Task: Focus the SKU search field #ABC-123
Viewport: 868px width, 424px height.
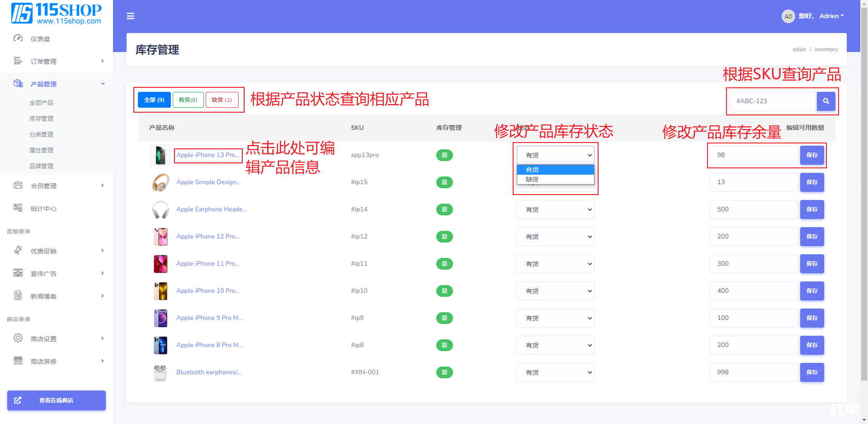Action: (x=773, y=101)
